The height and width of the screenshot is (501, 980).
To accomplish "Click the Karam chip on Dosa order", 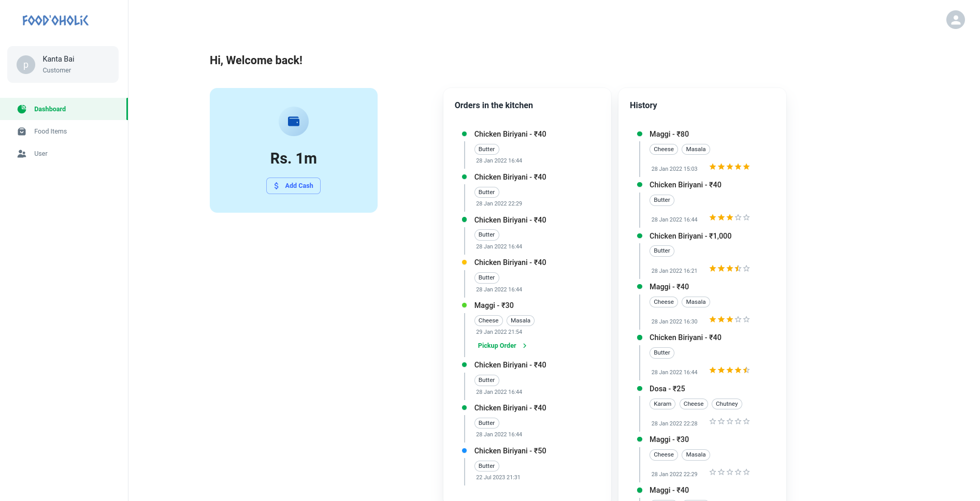I will point(662,404).
